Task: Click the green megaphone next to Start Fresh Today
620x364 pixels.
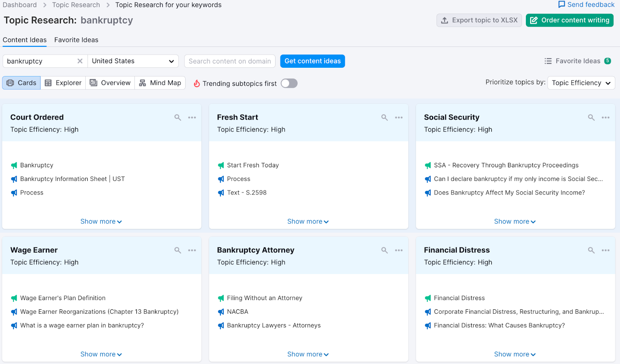Action: click(x=221, y=165)
